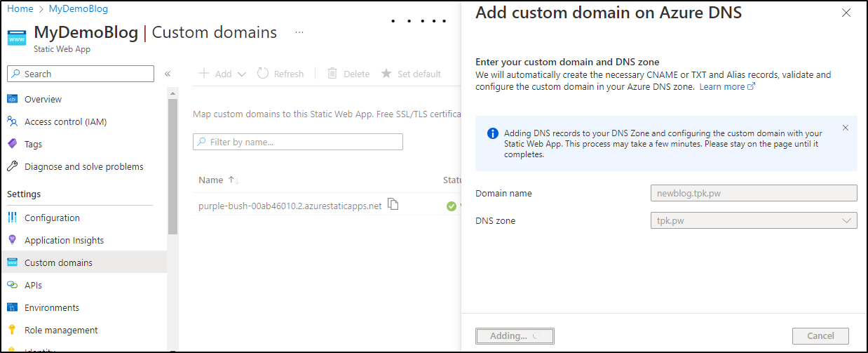Focus the sidebar Search box
Screen dimensions: 868x353
tap(81, 74)
